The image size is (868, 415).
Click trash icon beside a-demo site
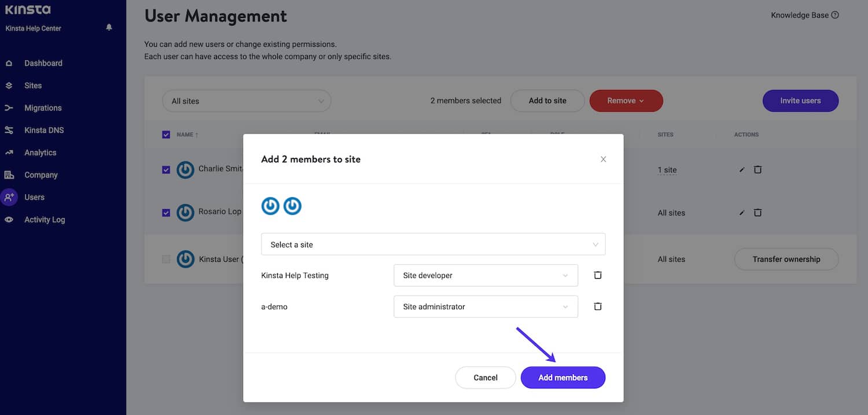click(x=598, y=306)
